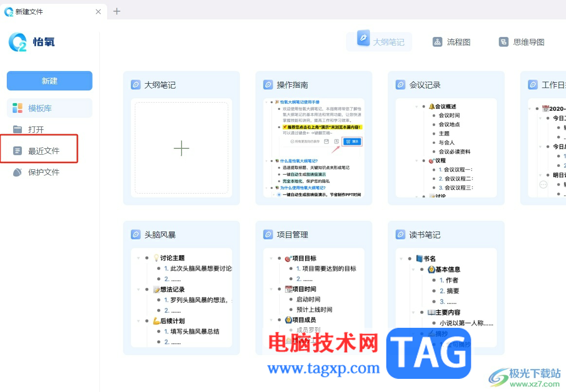Click the 摘要 line in 读书笔记
This screenshot has height=392, width=566.
[452, 291]
